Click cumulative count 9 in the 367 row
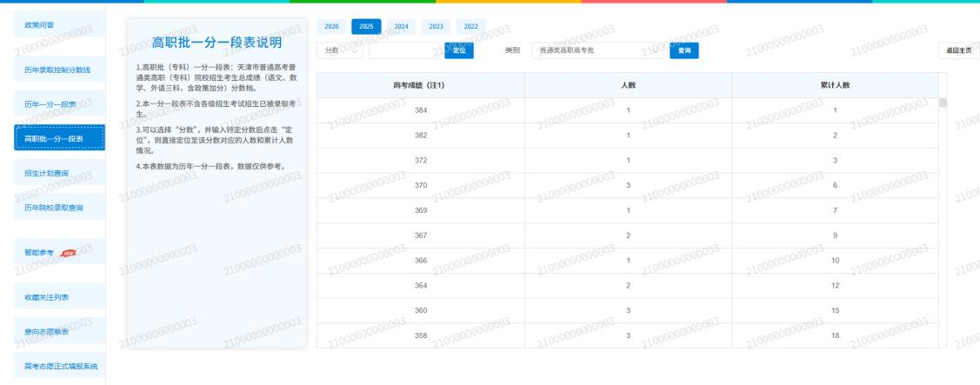The image size is (980, 385). (835, 236)
